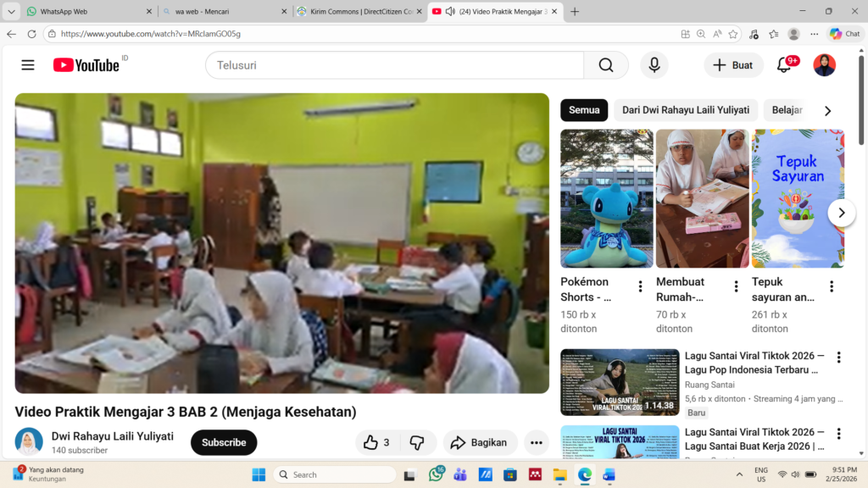The image size is (868, 488).
Task: Open the Lagu Santai Viral Tiktok thumbnail
Action: point(620,382)
